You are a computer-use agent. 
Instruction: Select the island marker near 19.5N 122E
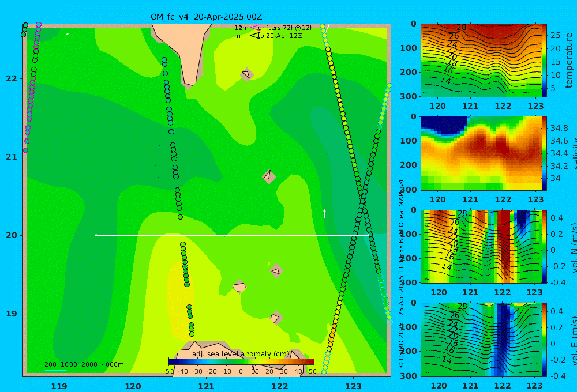point(276,271)
